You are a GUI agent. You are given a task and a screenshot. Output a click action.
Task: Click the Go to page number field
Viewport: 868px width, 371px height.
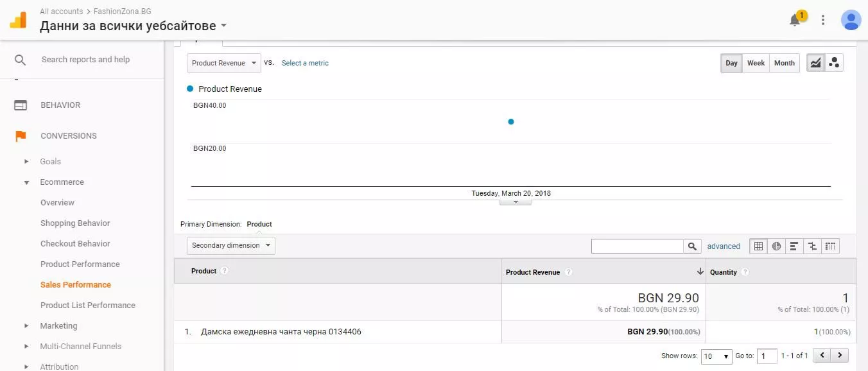tap(767, 356)
